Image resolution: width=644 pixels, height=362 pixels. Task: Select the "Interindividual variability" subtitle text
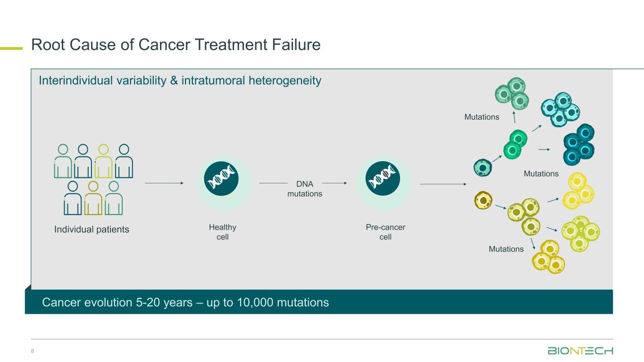point(180,81)
